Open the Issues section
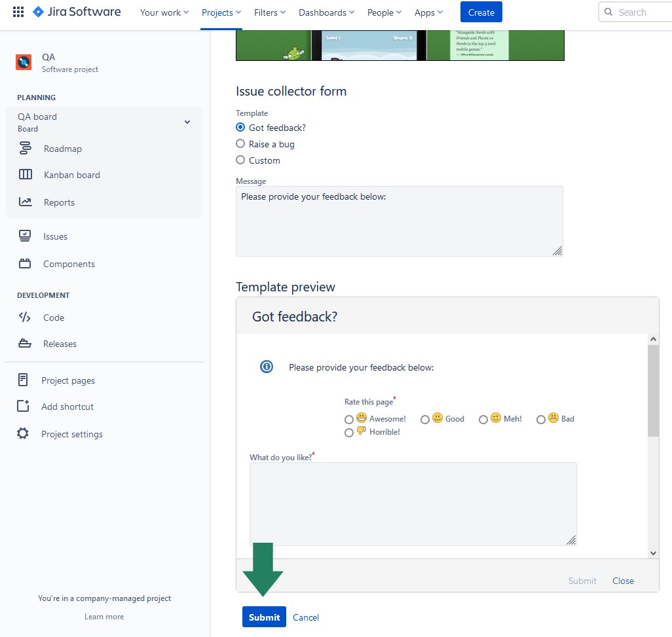Screen dimensions: 672x637 pos(55,236)
